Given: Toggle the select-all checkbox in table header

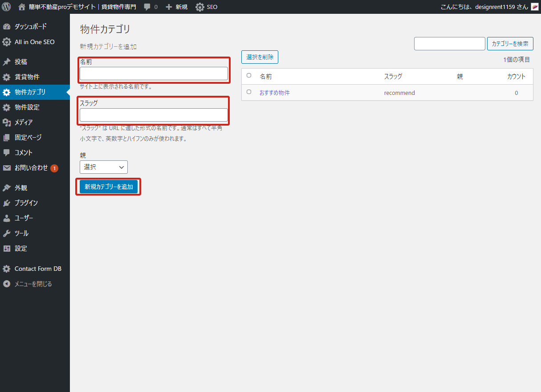Looking at the screenshot, I should click(x=249, y=76).
